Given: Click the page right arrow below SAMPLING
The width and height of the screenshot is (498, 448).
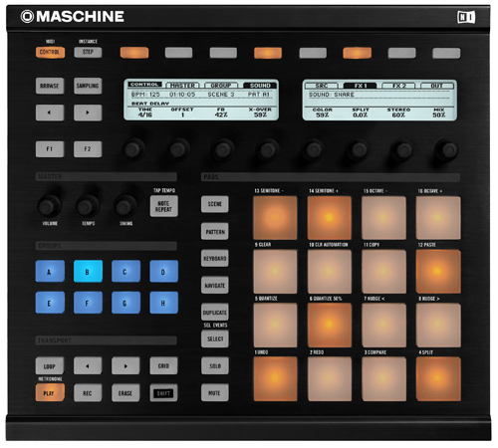Looking at the screenshot, I should pyautogui.click(x=88, y=112).
